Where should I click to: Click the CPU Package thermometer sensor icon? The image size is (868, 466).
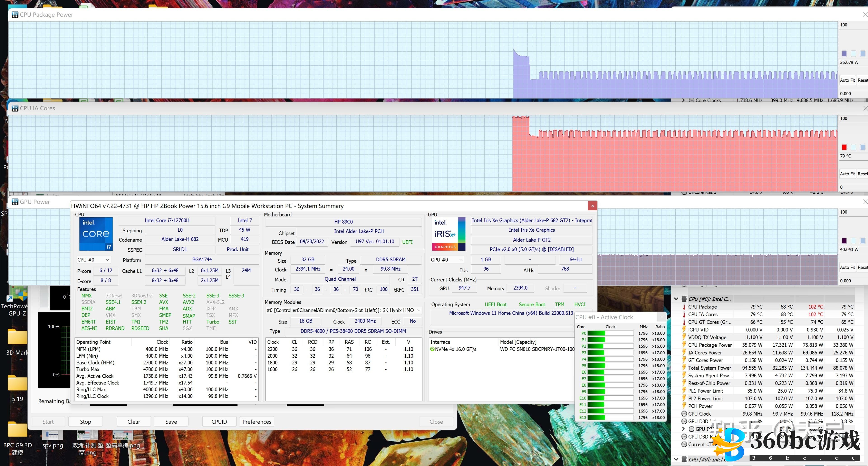click(684, 307)
